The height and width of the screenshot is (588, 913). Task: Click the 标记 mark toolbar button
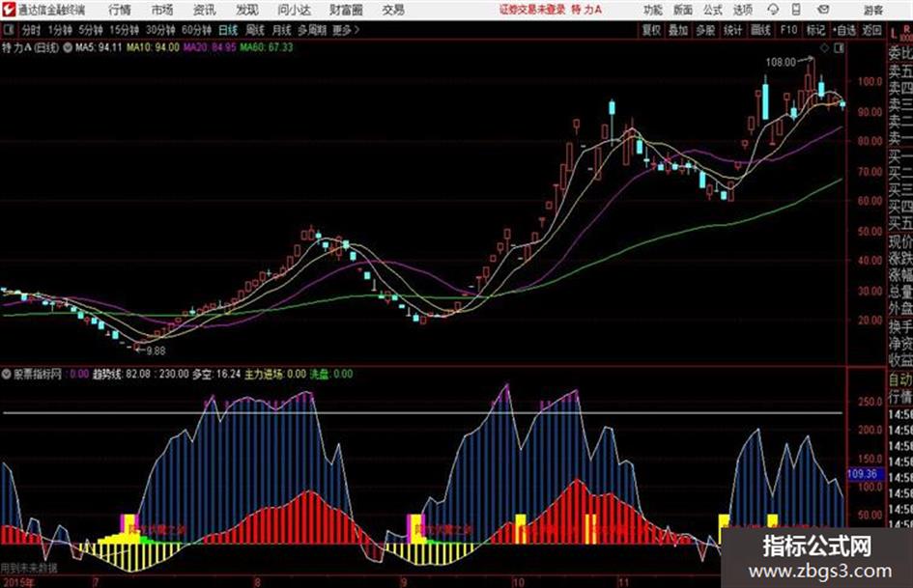click(x=815, y=30)
